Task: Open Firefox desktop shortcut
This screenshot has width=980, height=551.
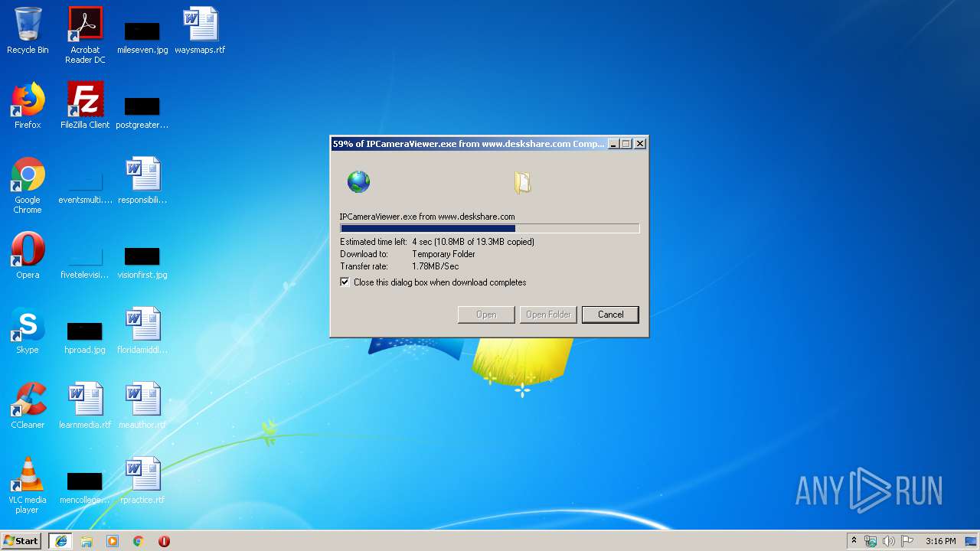Action: point(28,106)
